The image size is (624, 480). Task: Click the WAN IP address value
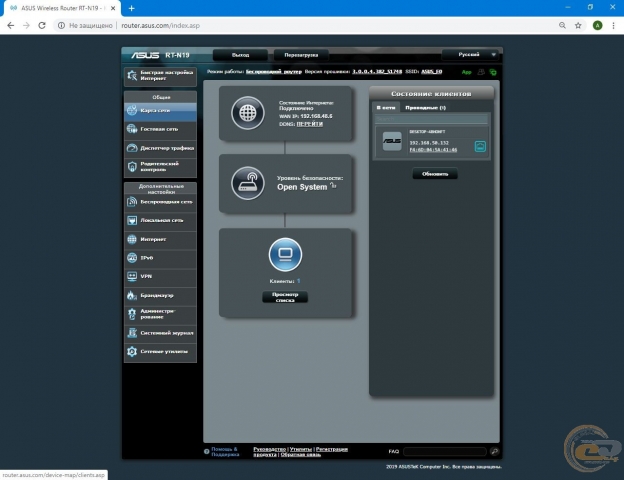(x=316, y=116)
